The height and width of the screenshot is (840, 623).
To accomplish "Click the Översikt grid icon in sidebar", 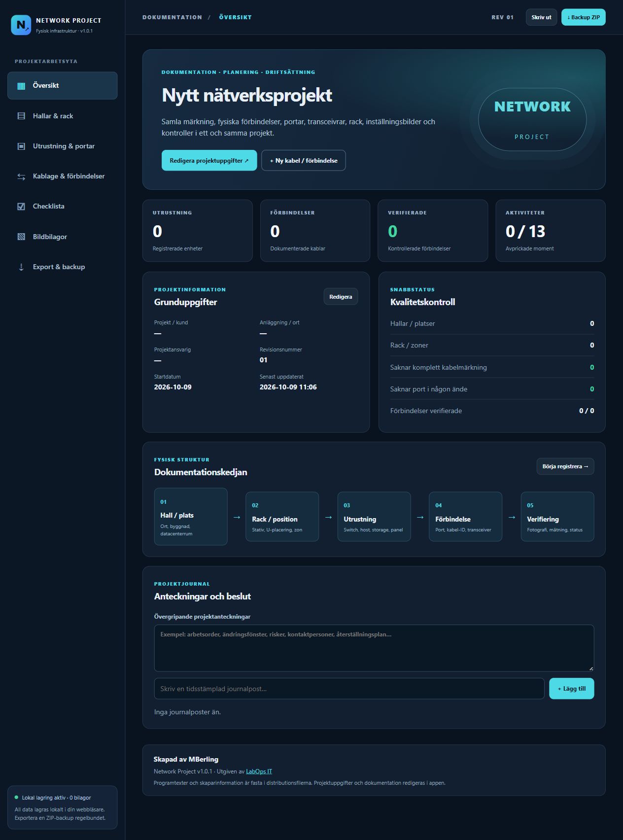I will point(21,86).
